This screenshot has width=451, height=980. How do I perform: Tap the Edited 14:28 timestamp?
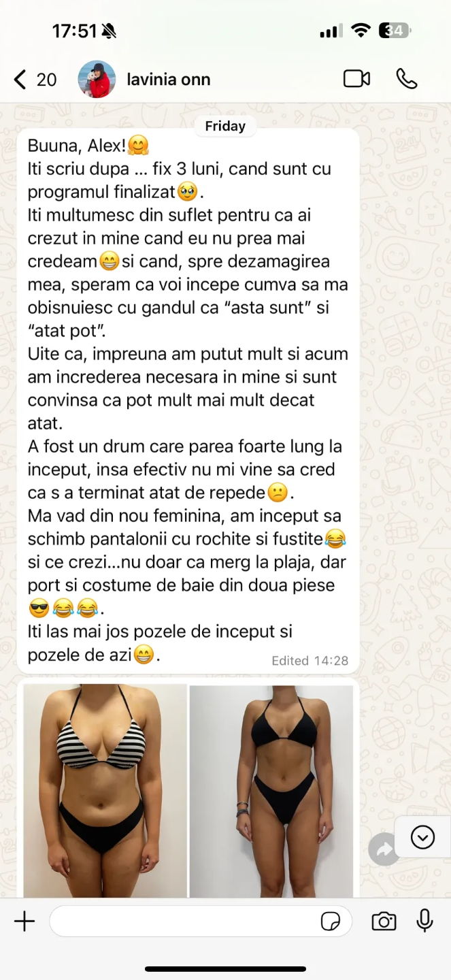[x=310, y=660]
